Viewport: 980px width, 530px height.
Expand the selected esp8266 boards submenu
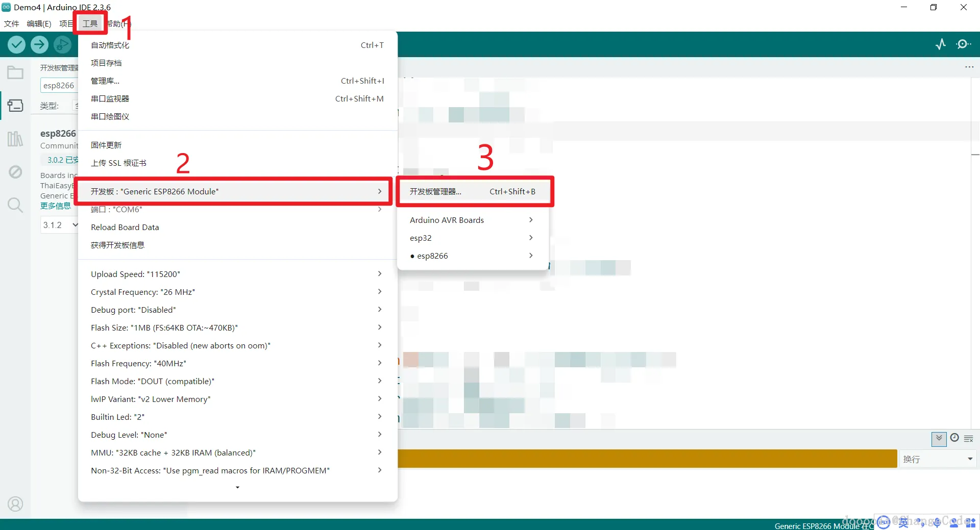click(473, 256)
